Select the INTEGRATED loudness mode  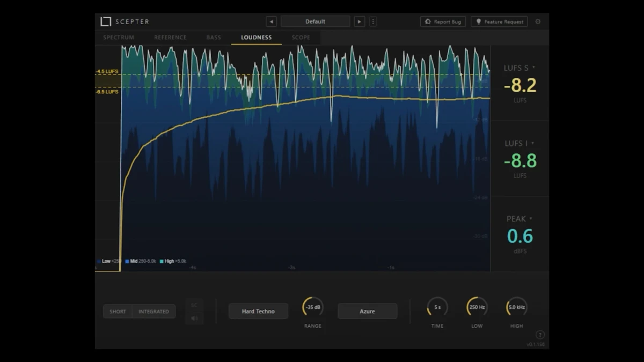coord(153,312)
